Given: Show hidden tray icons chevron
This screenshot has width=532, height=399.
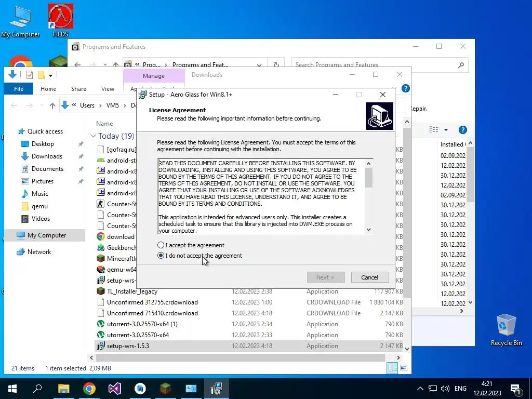Looking at the screenshot, I should [x=420, y=389].
